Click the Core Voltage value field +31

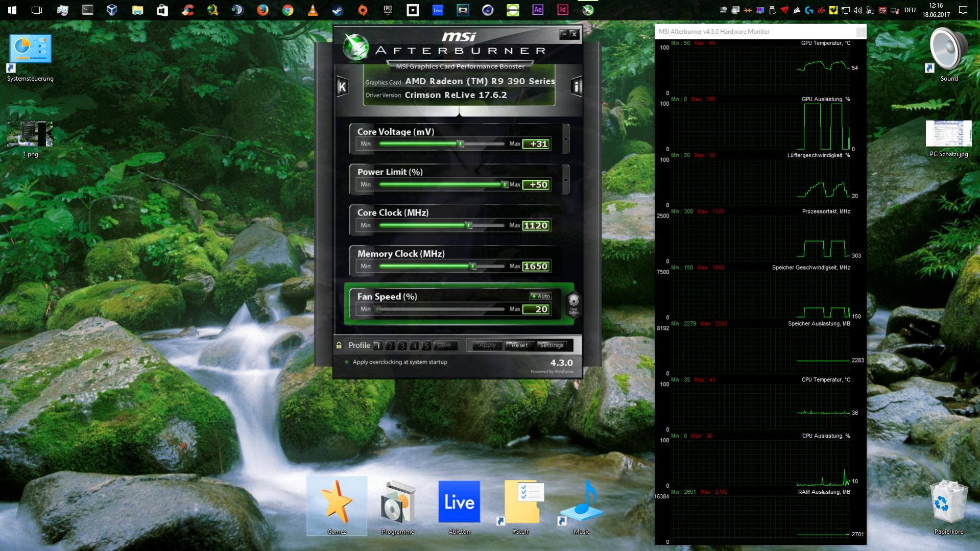[x=536, y=144]
